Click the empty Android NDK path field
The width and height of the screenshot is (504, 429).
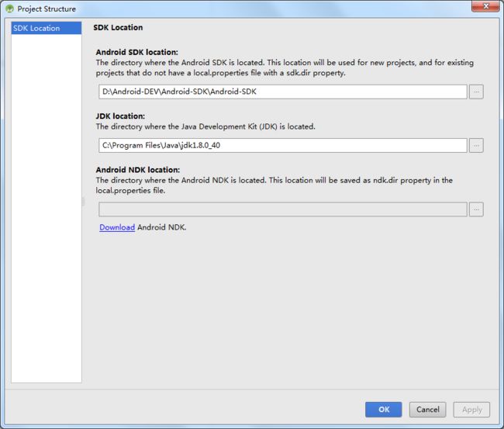click(x=283, y=209)
